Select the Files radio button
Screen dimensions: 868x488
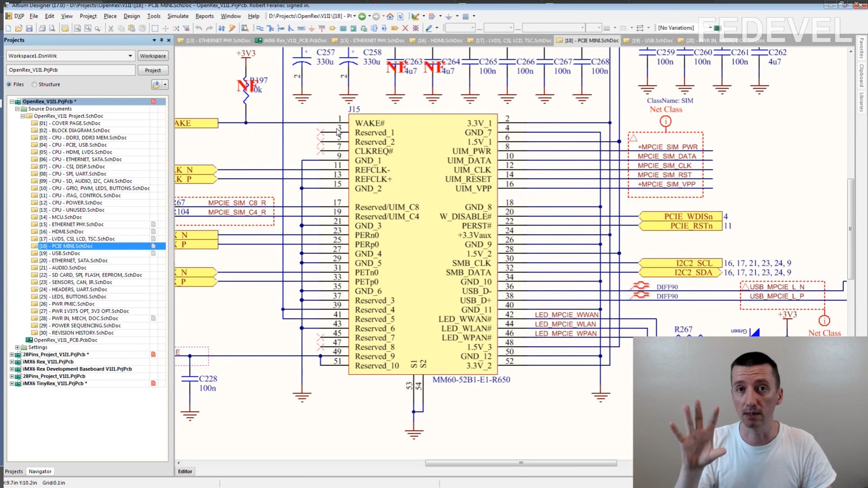[9, 84]
